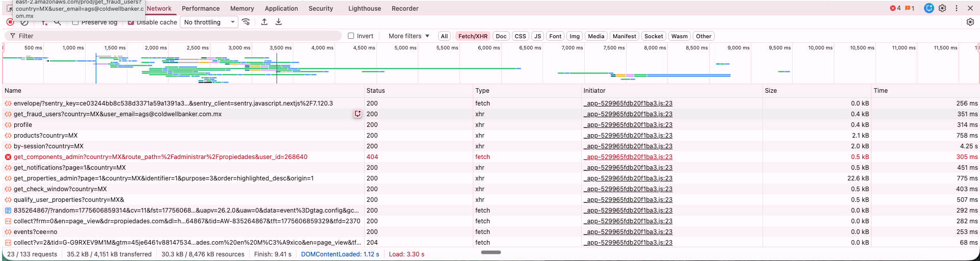
Task: Open the No throttling dropdown
Action: (209, 22)
